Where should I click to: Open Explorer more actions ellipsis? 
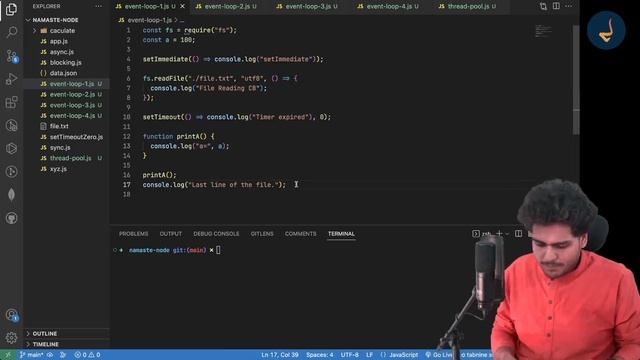(98, 7)
